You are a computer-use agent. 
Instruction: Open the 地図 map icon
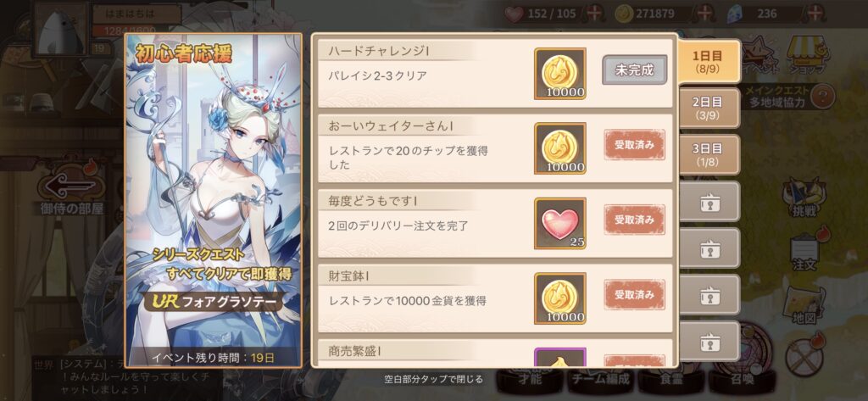(804, 305)
